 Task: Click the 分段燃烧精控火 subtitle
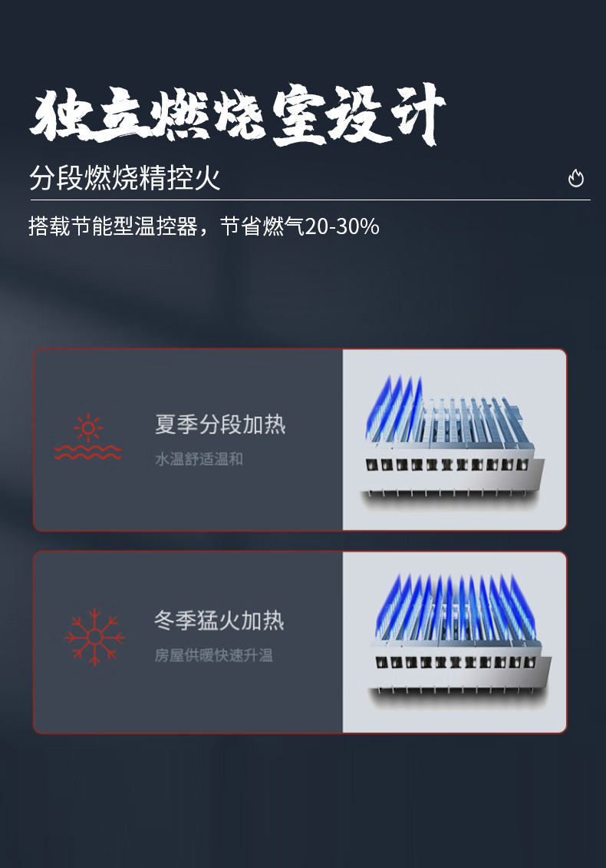(x=125, y=178)
